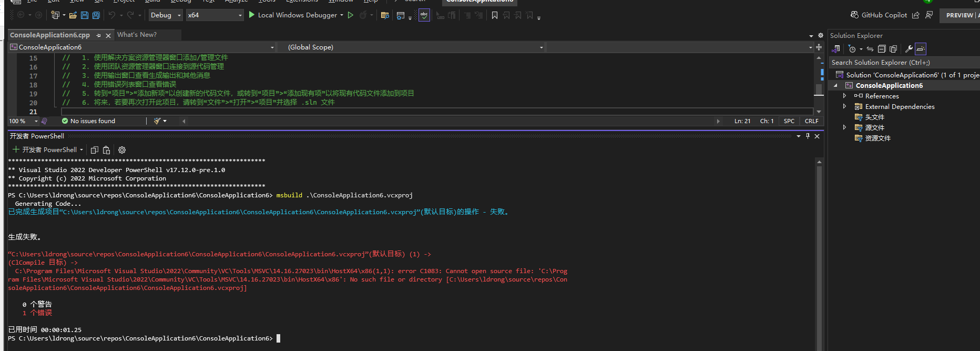Click the purple Copilot icon beside the zoom box

pos(44,121)
